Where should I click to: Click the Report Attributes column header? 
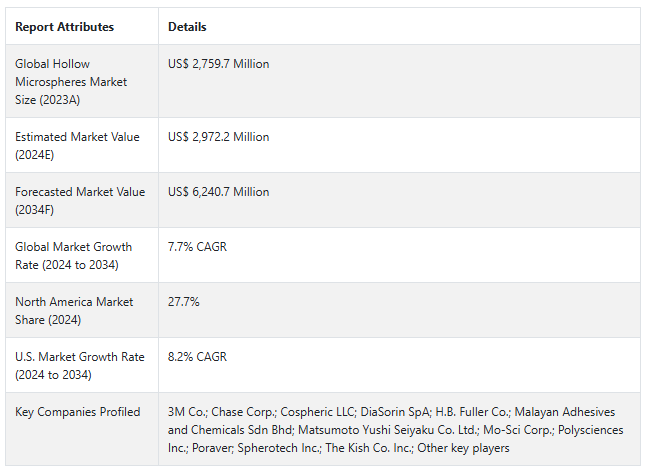click(x=64, y=27)
